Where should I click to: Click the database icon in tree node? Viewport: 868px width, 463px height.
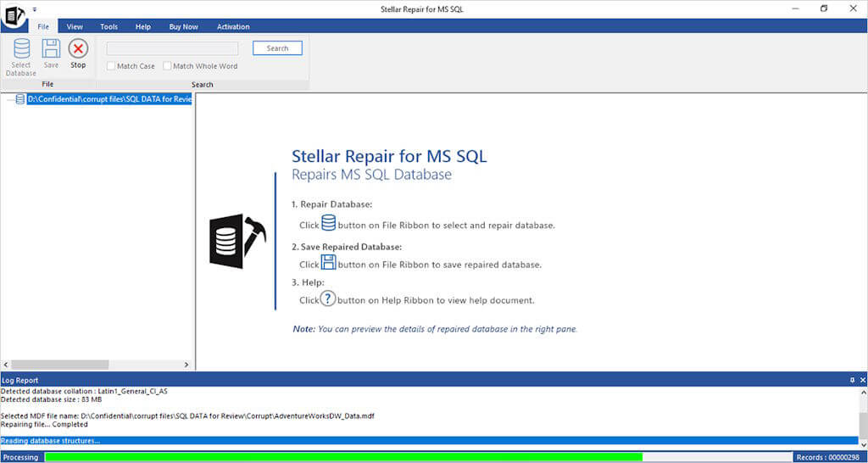(x=19, y=99)
